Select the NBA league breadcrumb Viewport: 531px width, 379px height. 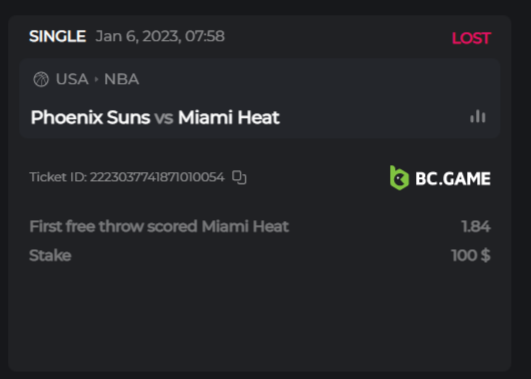coord(121,79)
